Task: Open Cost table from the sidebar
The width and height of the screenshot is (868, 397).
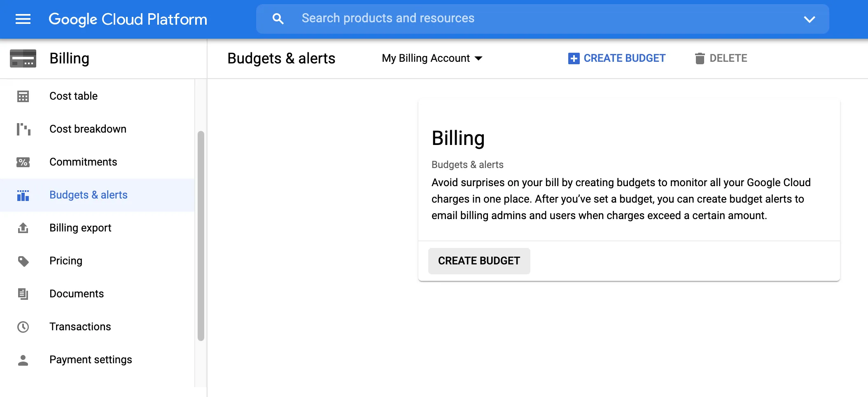Action: [97, 96]
